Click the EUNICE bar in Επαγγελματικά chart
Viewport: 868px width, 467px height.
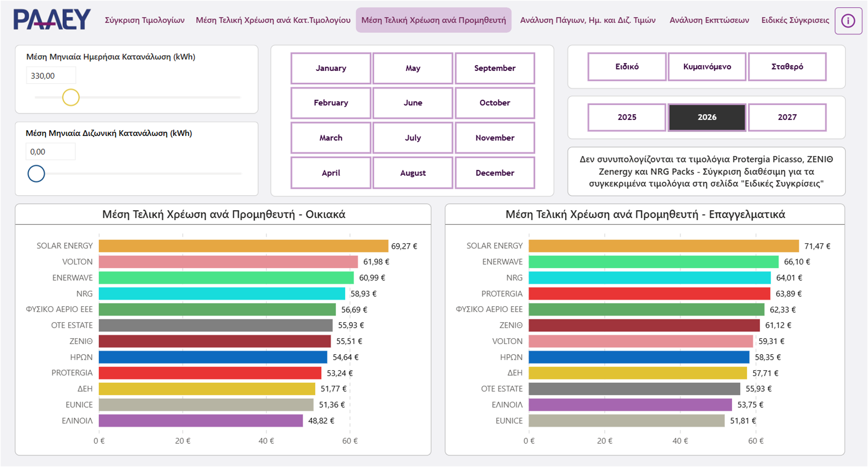click(x=626, y=420)
